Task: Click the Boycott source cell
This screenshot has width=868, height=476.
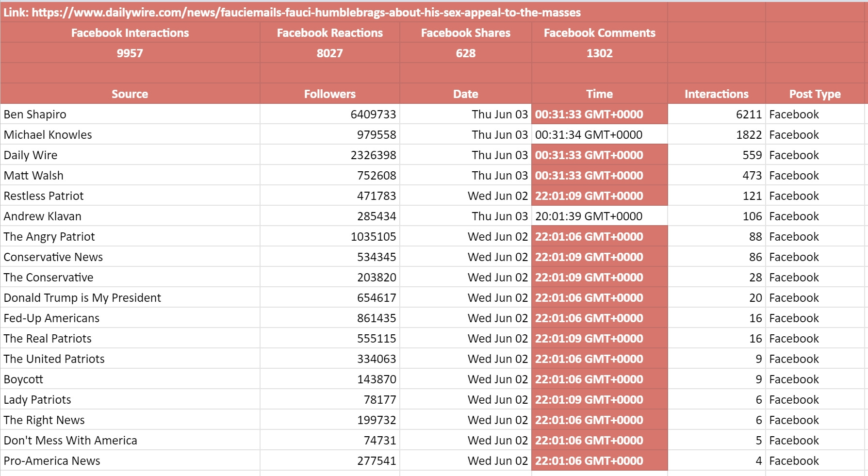Action: [130, 379]
